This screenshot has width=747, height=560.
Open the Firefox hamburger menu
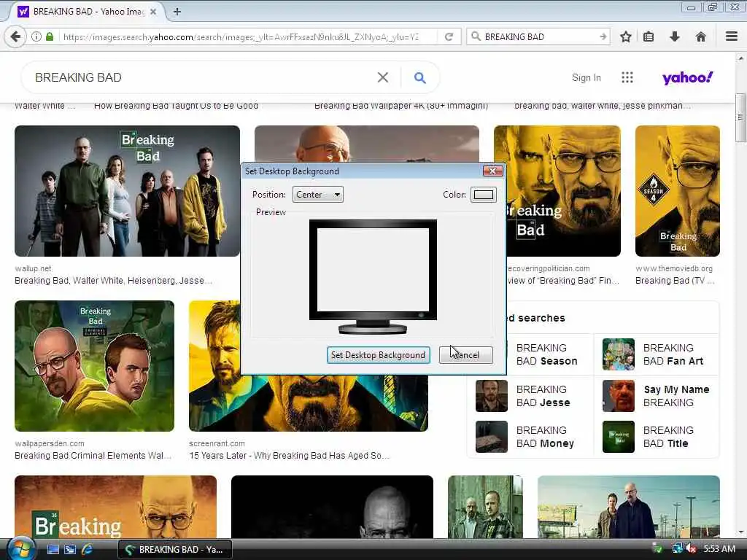click(x=732, y=36)
